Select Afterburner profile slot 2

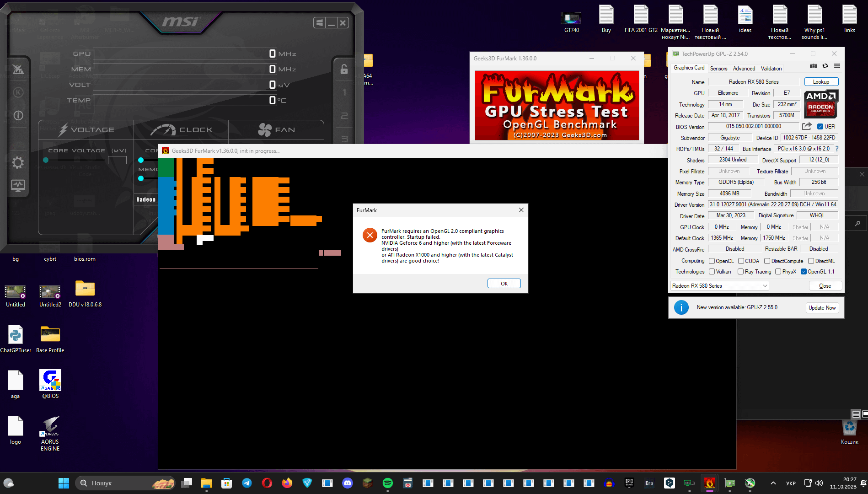[344, 116]
